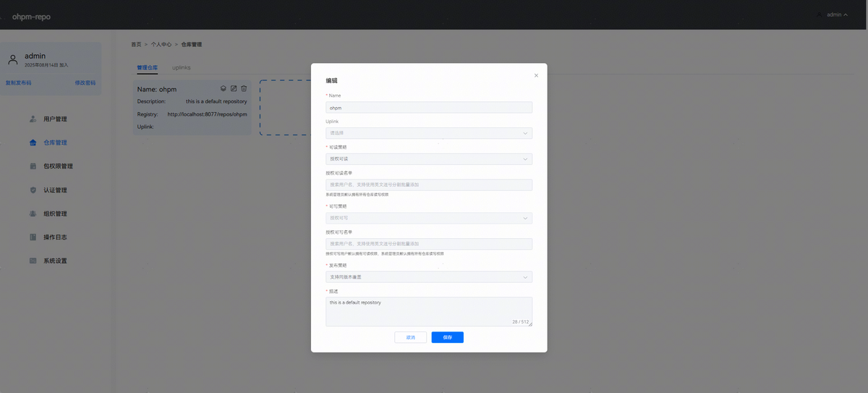Click the 修改密码 link under admin profile
This screenshot has width=868, height=393.
coord(85,83)
